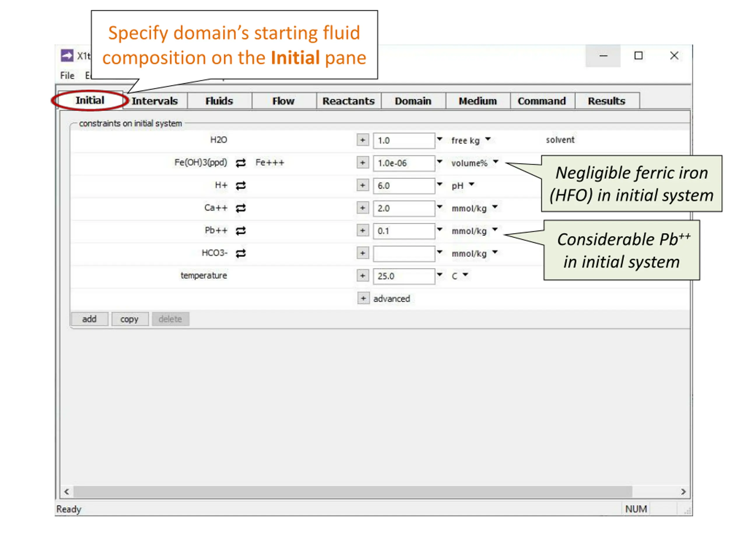Swap the HCO3- basis entry

(x=240, y=253)
